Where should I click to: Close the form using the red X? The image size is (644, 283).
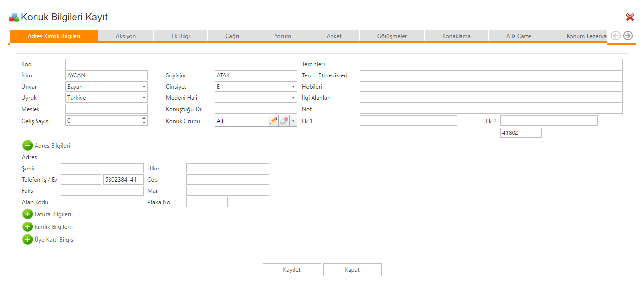pyautogui.click(x=630, y=18)
